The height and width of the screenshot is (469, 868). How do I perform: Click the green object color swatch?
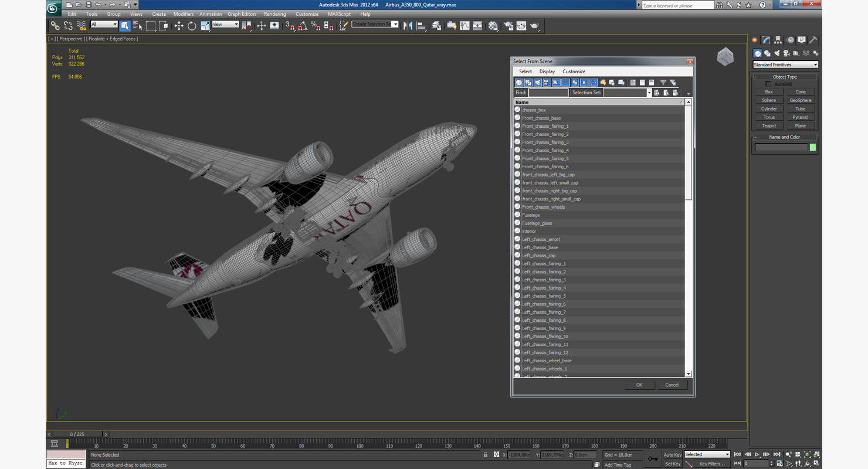(x=813, y=147)
